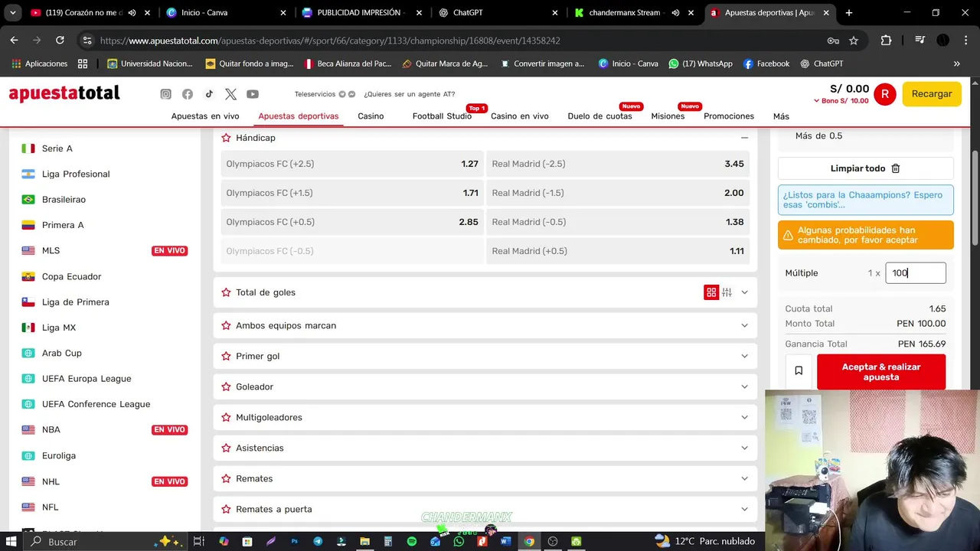Viewport: 980px width, 551px height.
Task: Reload the page with the browser refresh button
Action: click(60, 40)
